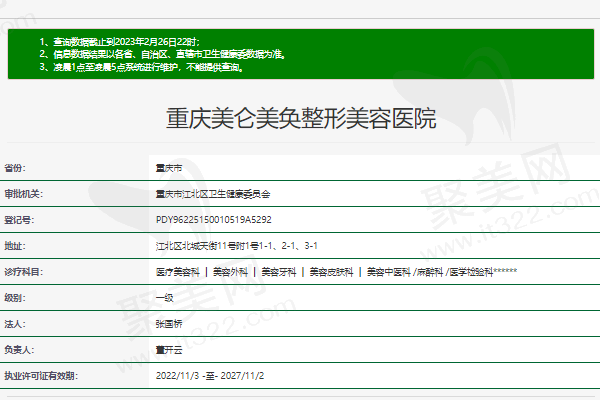Select the 执业许可证有效期 label
The width and height of the screenshot is (600, 400).
pyautogui.click(x=41, y=376)
